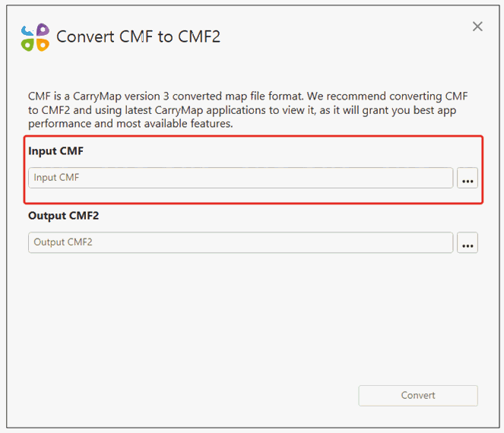Screen dimensions: 504x433
Task: Click the bold "Input CMF" label
Action: 55,151
